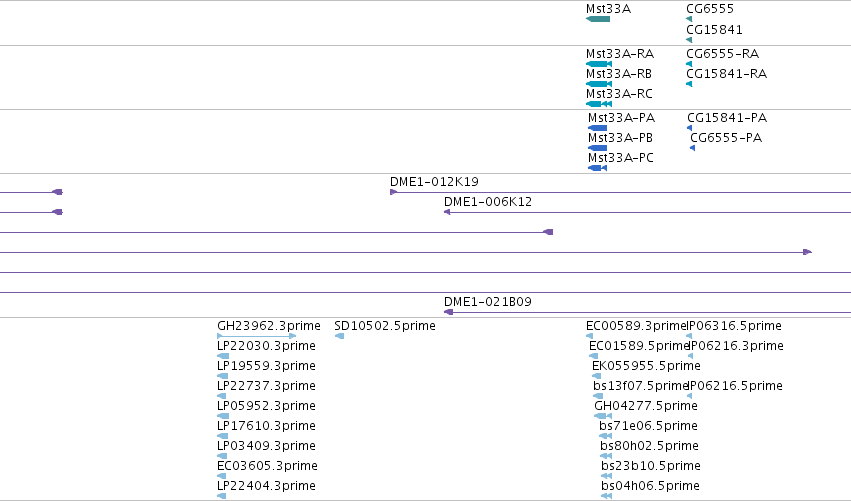
Task: Click the LP17610.3prime label
Action: click(266, 426)
